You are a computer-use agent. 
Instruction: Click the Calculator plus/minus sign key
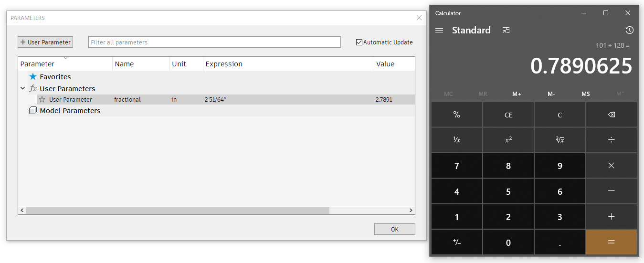click(x=457, y=242)
